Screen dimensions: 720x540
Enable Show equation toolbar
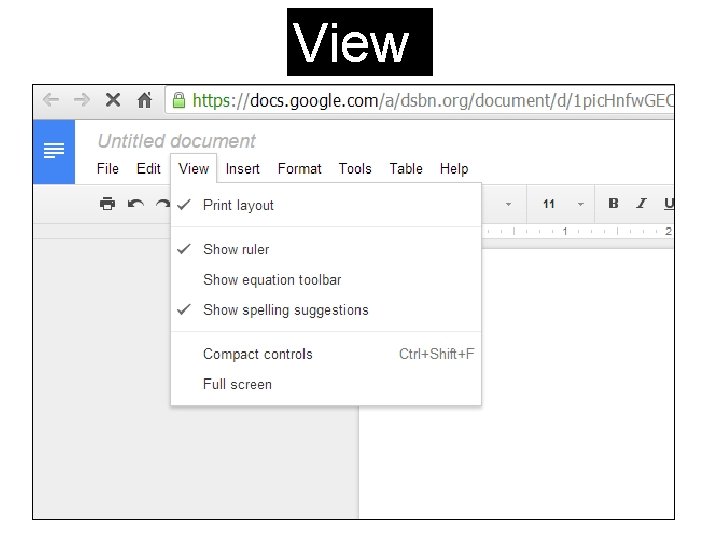(326, 280)
